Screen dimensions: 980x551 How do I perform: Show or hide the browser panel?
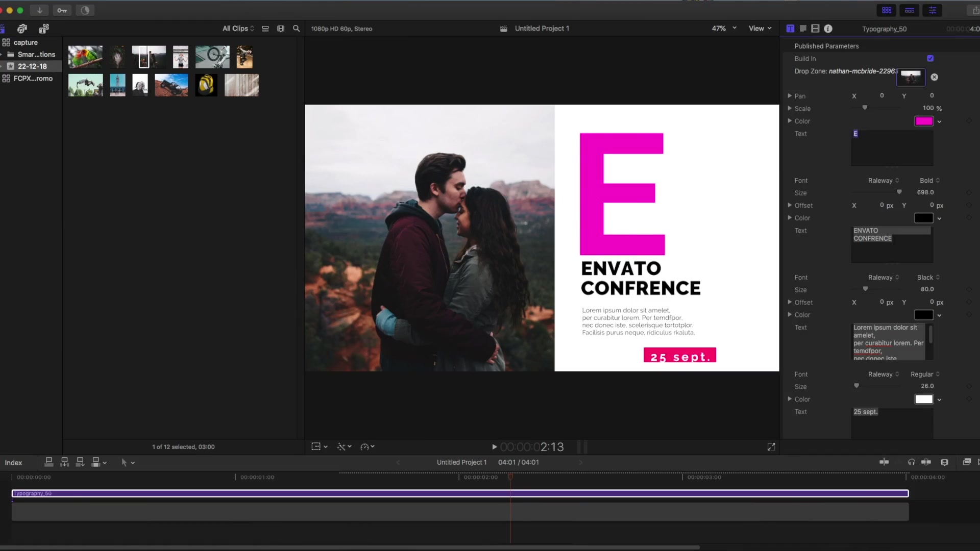click(887, 10)
